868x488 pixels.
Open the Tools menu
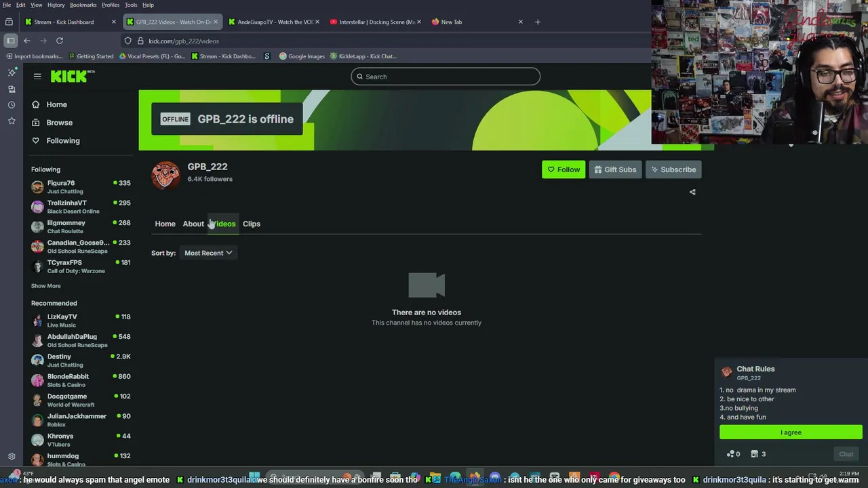click(131, 5)
